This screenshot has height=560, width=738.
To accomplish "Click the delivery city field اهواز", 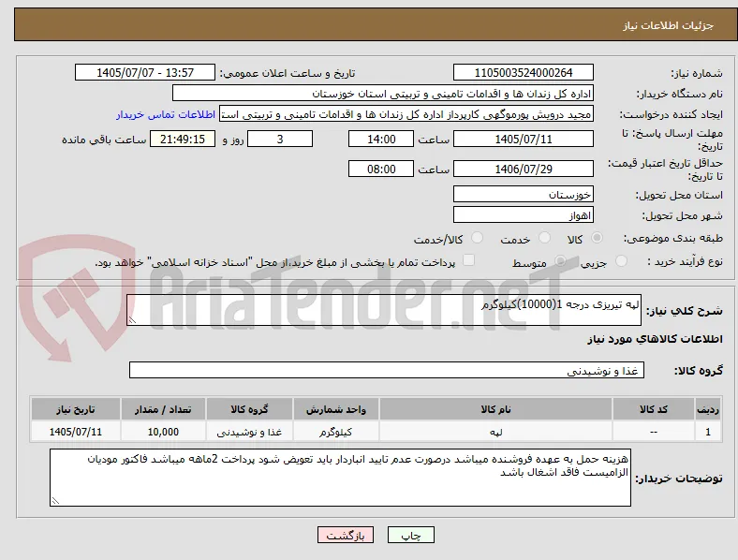I will (x=524, y=215).
